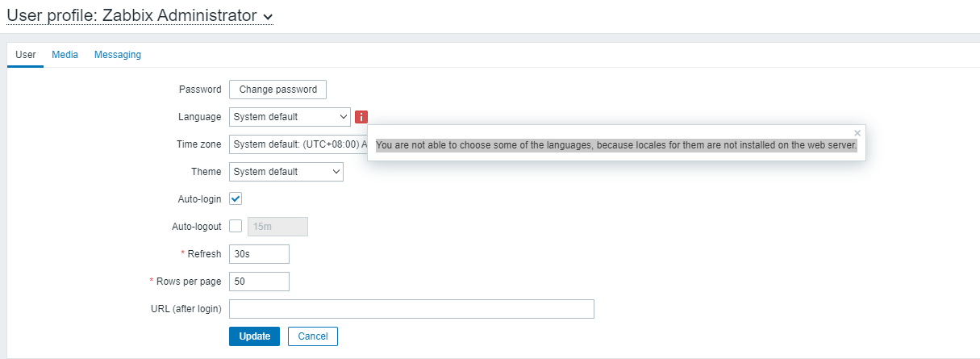This screenshot has height=359, width=980.
Task: Click the Cancel button
Action: point(313,336)
